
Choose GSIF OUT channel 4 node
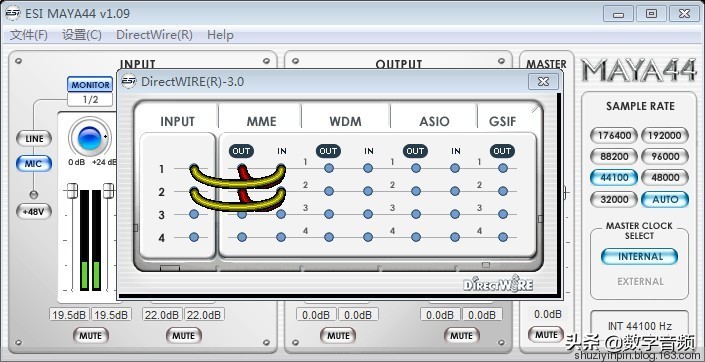tap(503, 237)
